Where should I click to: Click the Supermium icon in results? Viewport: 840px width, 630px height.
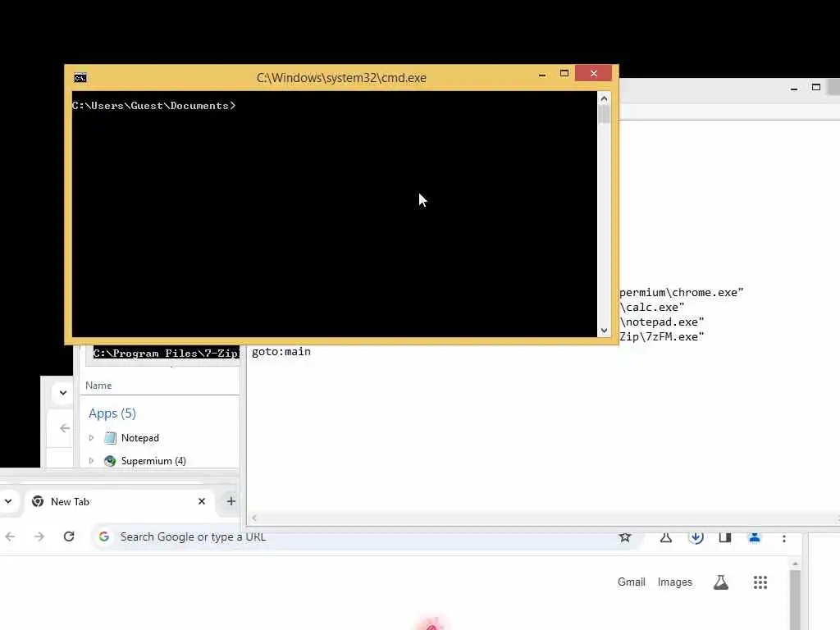tap(110, 461)
